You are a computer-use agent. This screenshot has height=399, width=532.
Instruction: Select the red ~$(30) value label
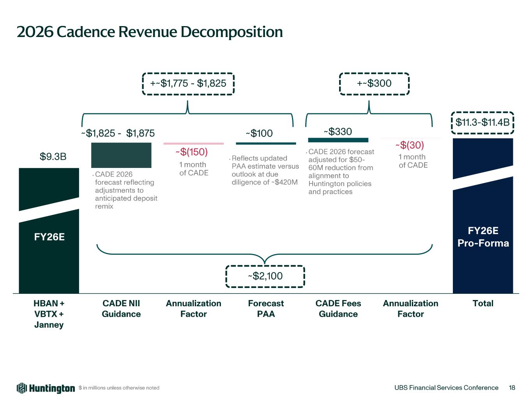coord(409,145)
